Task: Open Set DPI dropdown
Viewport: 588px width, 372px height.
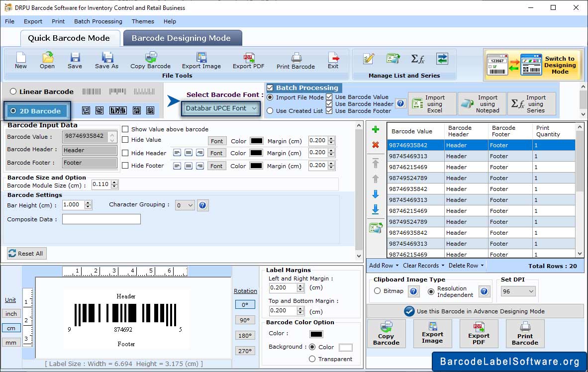Action: [518, 291]
